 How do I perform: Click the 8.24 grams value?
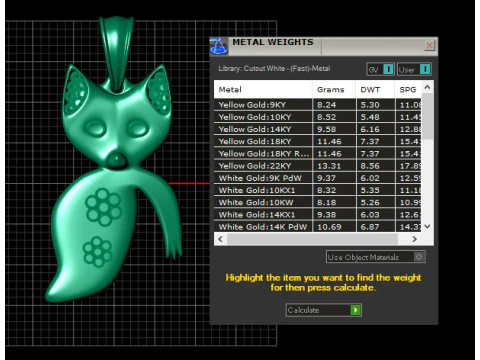(326, 105)
